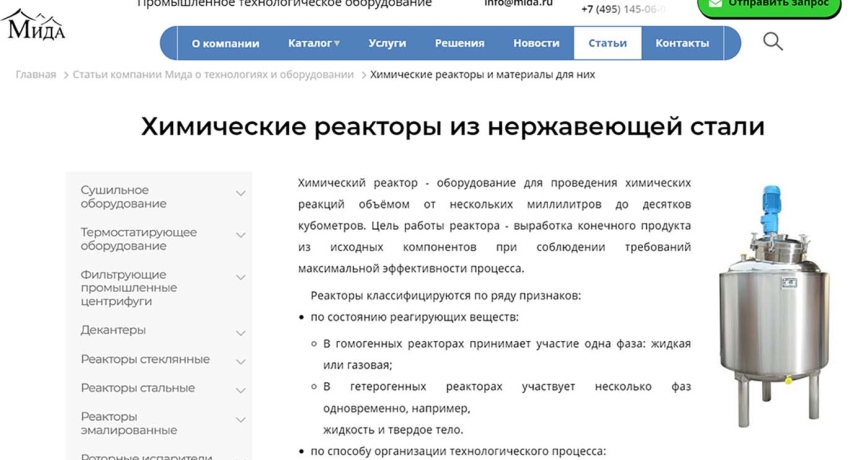Expand the Реакторы стеклянные chevron
850x460 pixels.
pyautogui.click(x=240, y=361)
